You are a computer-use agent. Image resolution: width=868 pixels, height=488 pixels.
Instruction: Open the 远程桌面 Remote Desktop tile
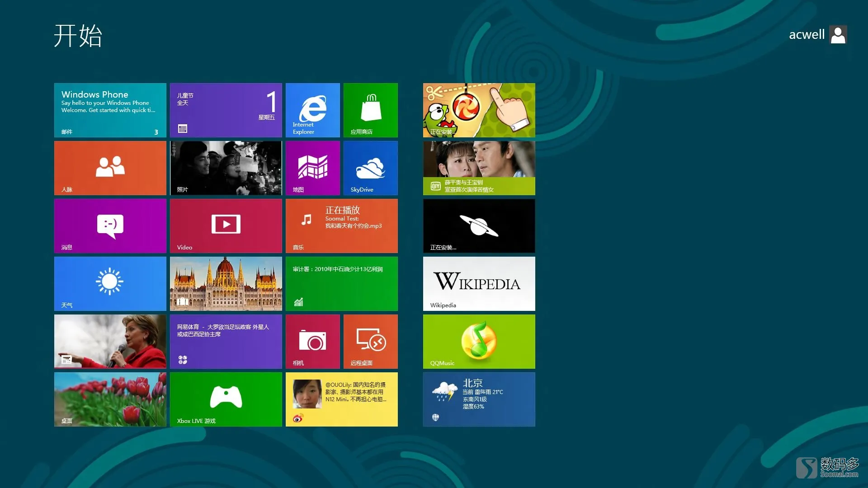pyautogui.click(x=371, y=342)
